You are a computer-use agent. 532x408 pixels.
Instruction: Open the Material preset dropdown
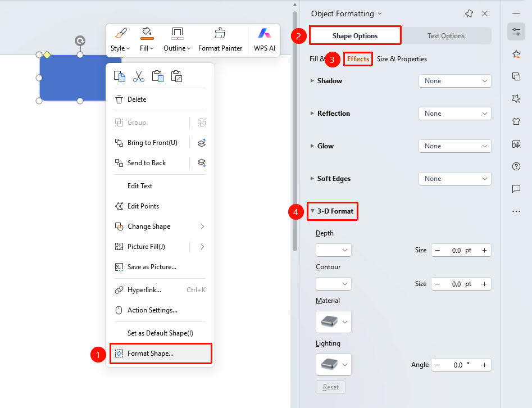(334, 322)
